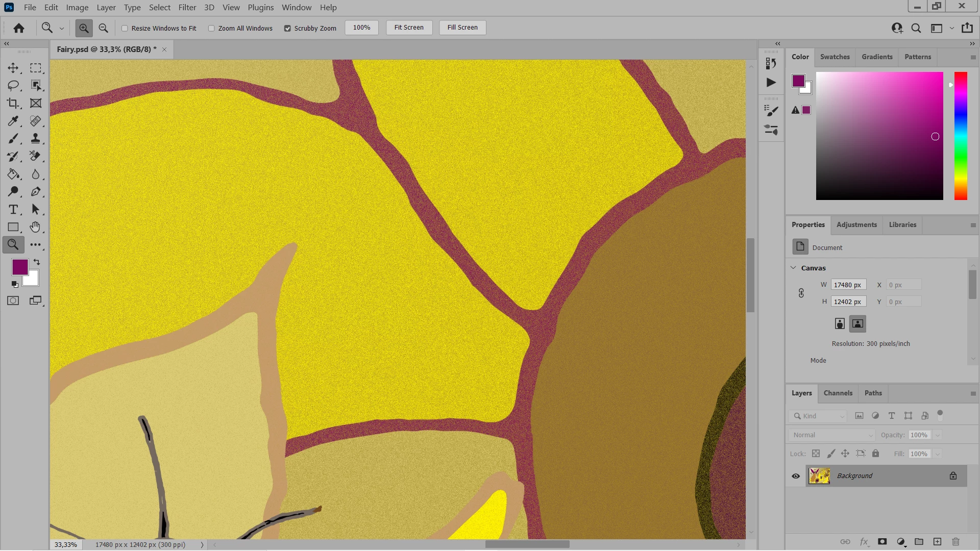This screenshot has width=980, height=551.
Task: Select the Crop tool
Action: coord(13,104)
